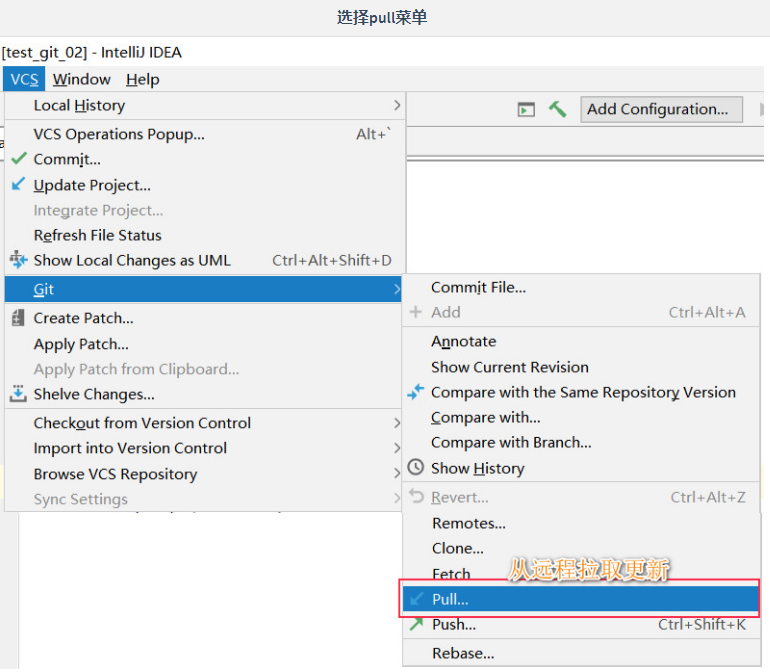This screenshot has height=672, width=770.
Task: Choose Show History entry
Action: tap(581, 468)
